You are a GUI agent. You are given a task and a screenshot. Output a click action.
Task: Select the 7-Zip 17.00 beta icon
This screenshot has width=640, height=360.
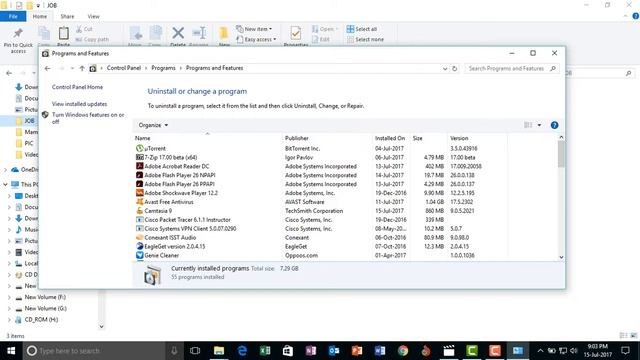coord(140,157)
